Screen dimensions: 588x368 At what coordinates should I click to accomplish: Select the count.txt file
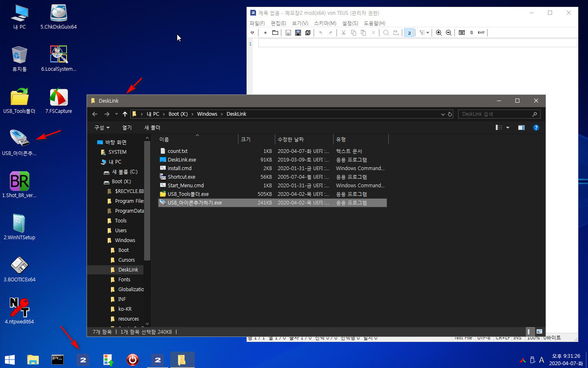pos(178,151)
